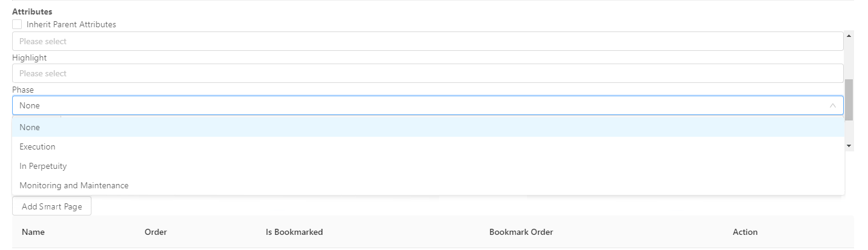The image size is (868, 250).
Task: Pick the In Perpetuity phase option
Action: [x=43, y=166]
